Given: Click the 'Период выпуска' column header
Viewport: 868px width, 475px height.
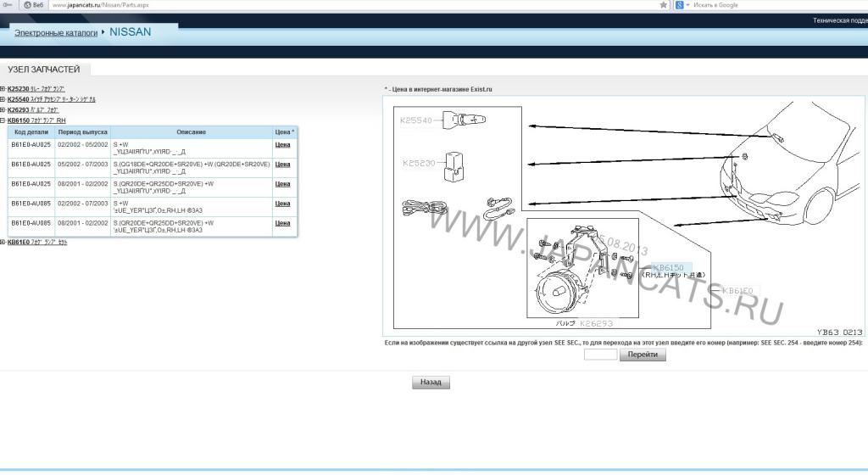Looking at the screenshot, I should coord(82,132).
